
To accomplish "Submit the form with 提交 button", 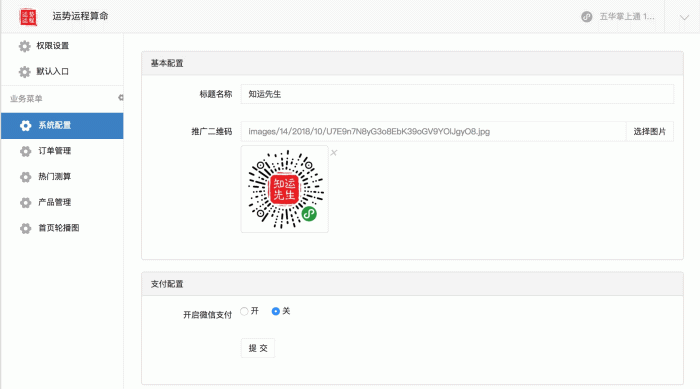I will (x=258, y=348).
